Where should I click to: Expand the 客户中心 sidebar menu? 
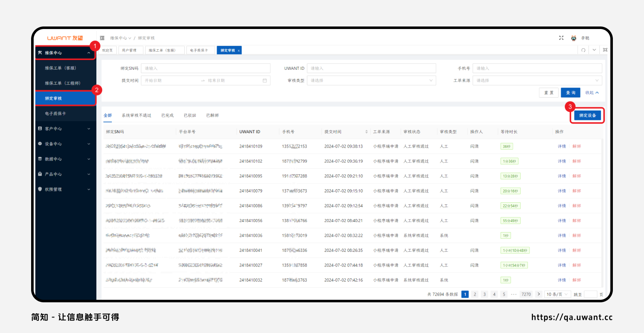click(x=65, y=129)
